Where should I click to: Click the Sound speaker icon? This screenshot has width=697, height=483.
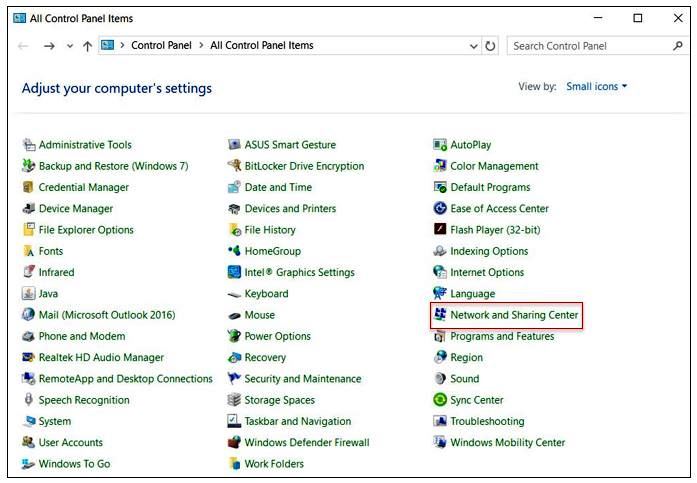pyautogui.click(x=440, y=379)
